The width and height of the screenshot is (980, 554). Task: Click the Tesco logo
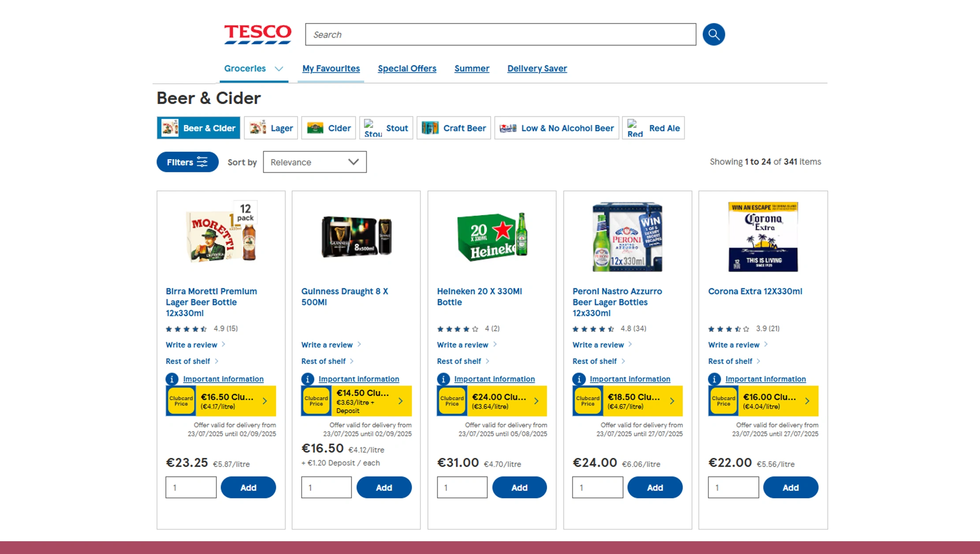pyautogui.click(x=257, y=33)
